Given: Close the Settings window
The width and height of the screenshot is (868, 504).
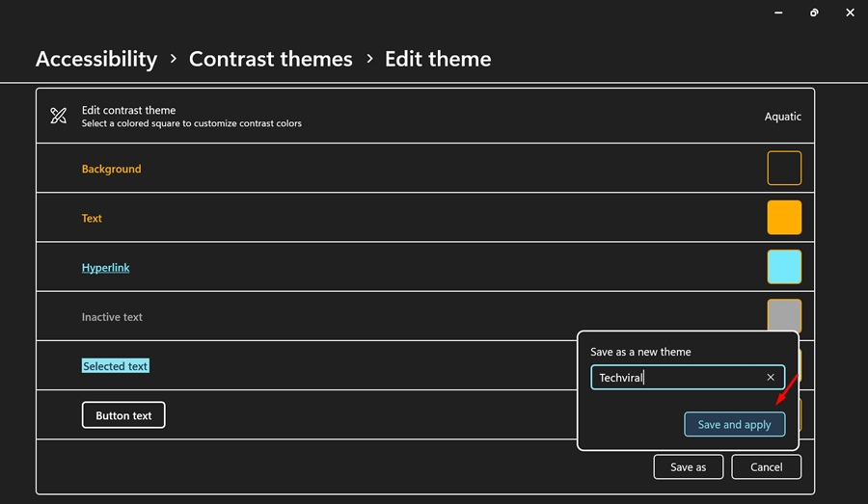Looking at the screenshot, I should [850, 13].
